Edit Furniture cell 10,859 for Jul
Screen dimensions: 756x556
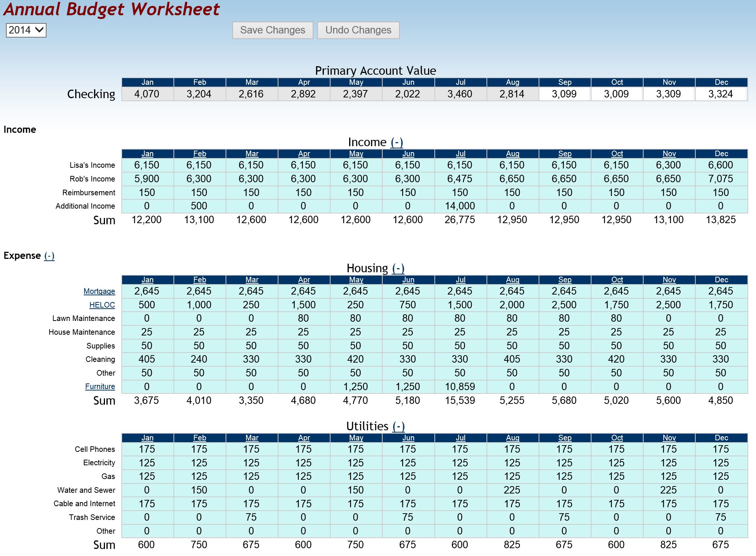point(460,387)
